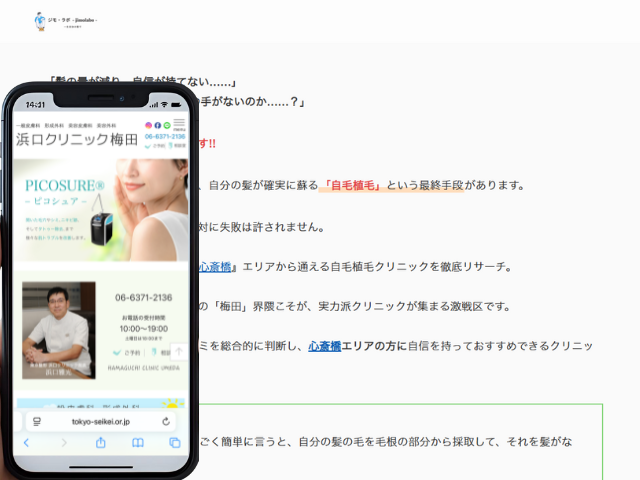Click the tokyo-seikei.or.jp address field
The height and width of the screenshot is (480, 640).
[x=100, y=421]
